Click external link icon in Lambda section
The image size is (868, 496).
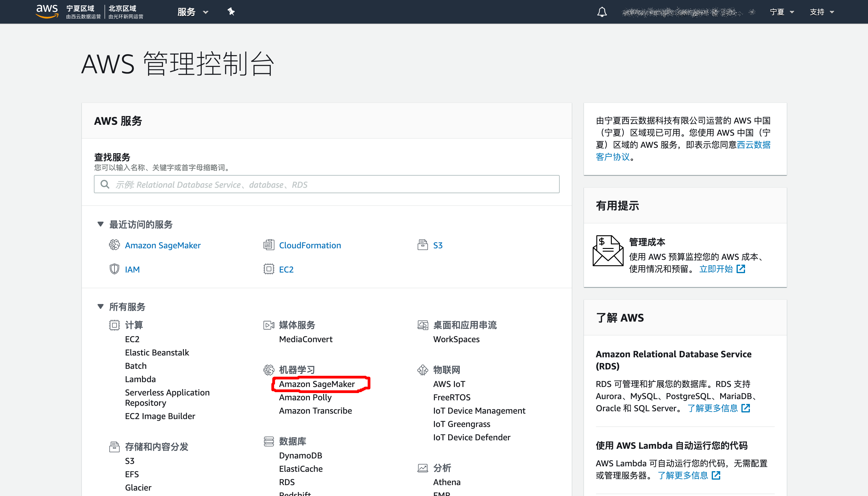[716, 475]
